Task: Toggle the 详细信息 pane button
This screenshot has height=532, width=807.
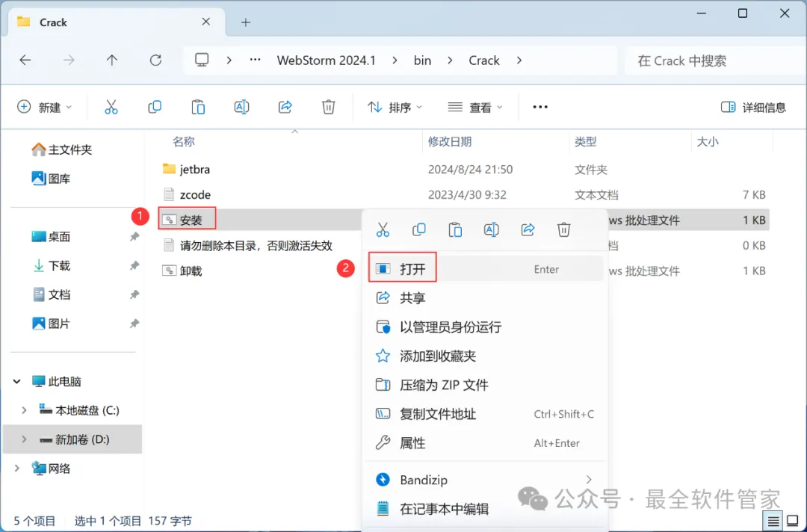Action: point(753,107)
